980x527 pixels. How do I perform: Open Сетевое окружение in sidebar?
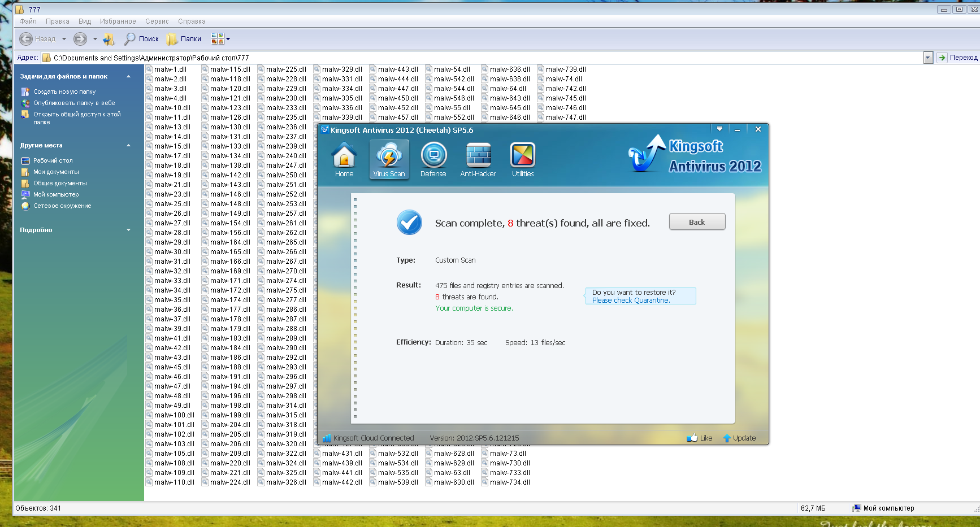[x=62, y=206]
